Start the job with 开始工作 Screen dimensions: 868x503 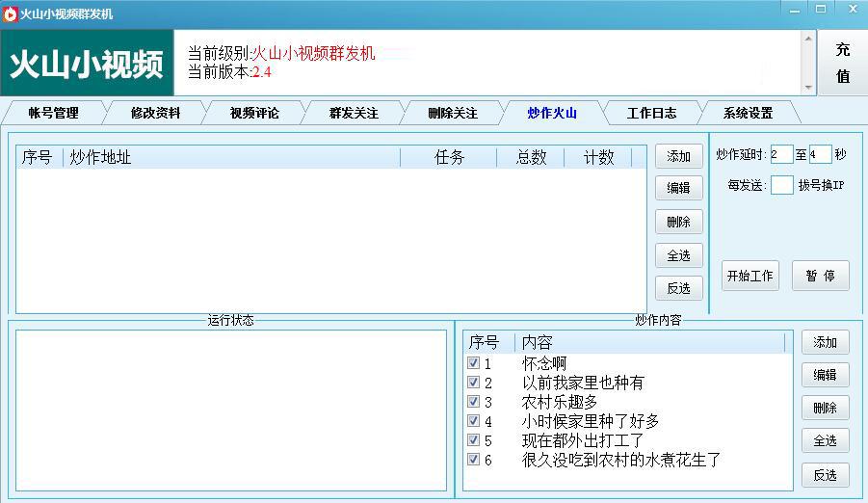pos(750,276)
